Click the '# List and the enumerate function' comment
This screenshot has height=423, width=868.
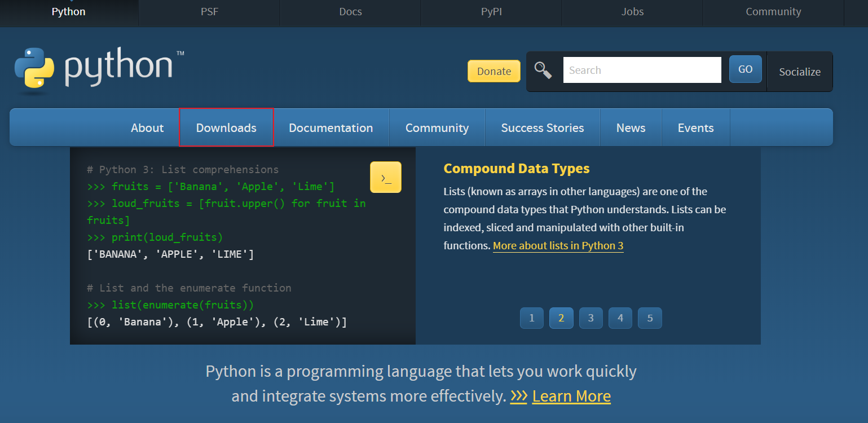click(189, 288)
